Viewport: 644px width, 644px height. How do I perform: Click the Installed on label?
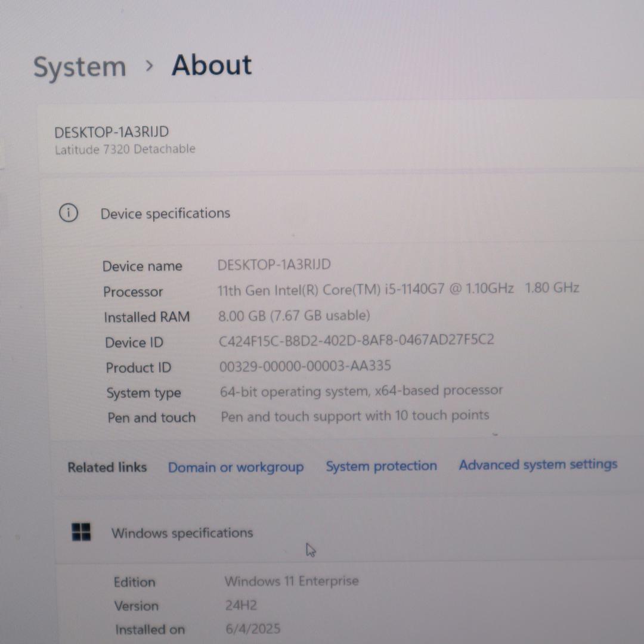click(x=150, y=630)
